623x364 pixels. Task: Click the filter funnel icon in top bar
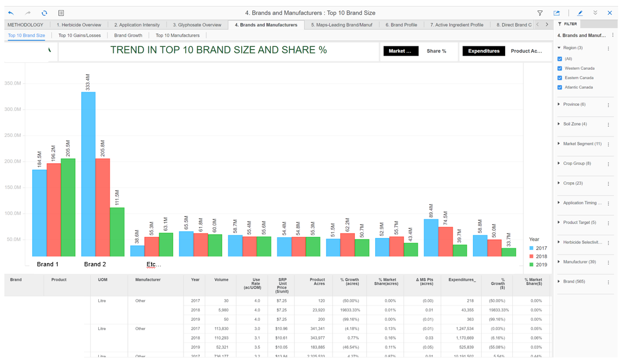(540, 13)
